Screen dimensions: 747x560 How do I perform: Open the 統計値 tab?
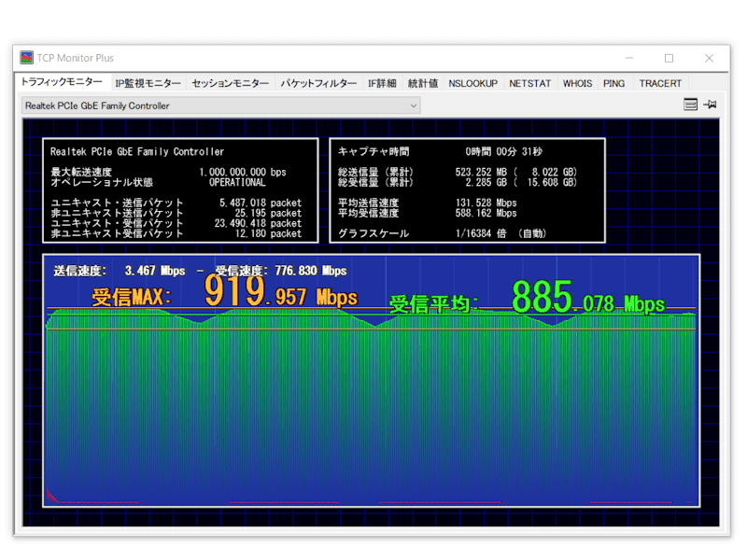[423, 83]
